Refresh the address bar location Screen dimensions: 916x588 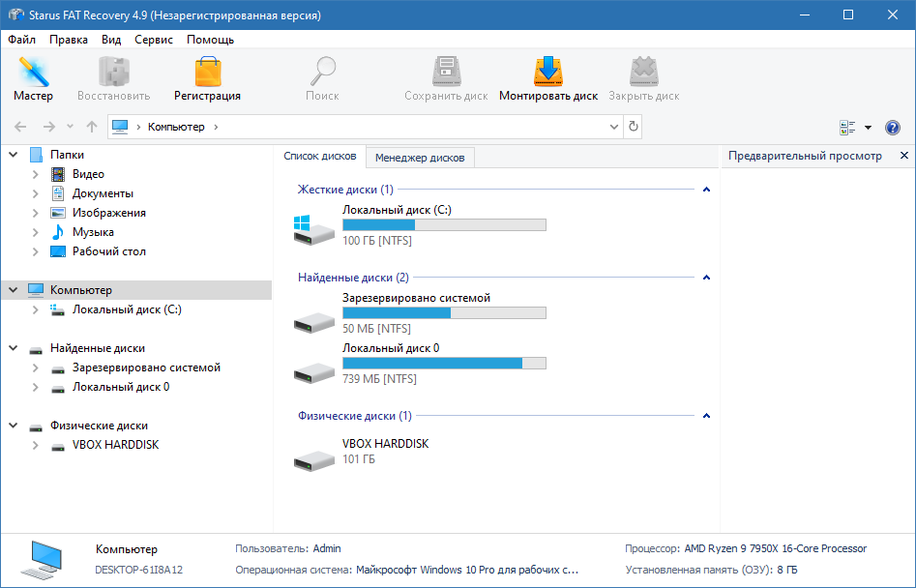[x=634, y=127]
